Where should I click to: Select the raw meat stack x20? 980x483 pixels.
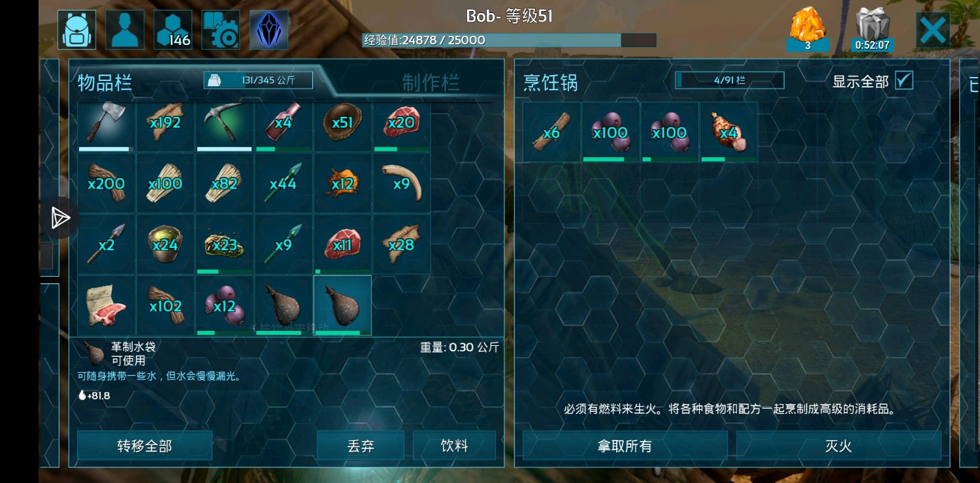401,126
